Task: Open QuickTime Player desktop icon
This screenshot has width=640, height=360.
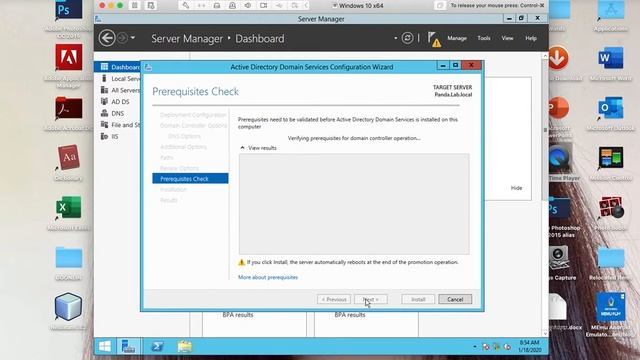Action: tap(560, 158)
